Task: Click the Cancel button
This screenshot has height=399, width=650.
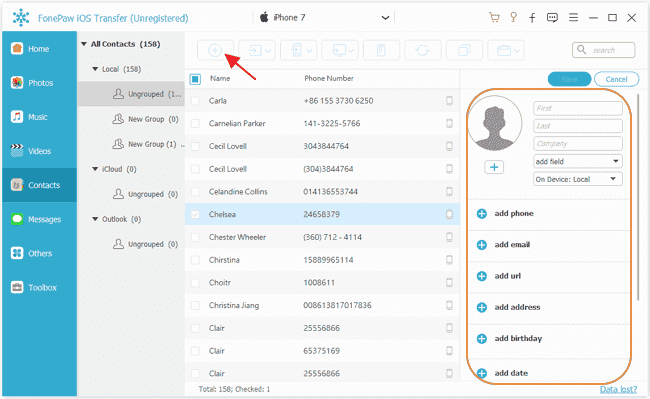Action: (x=616, y=79)
